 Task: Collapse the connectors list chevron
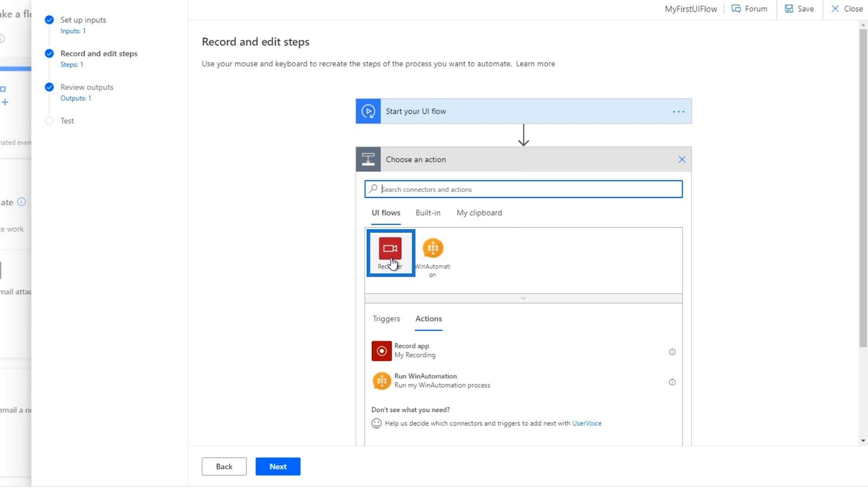(524, 298)
